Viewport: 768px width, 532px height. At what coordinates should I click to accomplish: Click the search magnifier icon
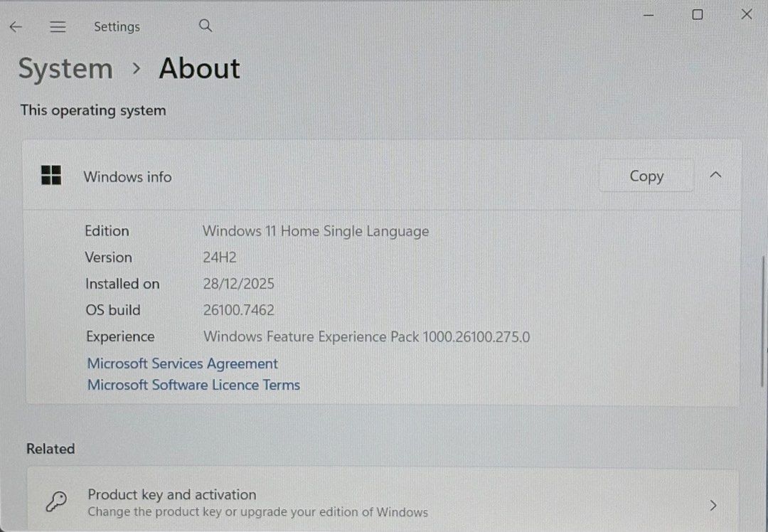[x=206, y=26]
